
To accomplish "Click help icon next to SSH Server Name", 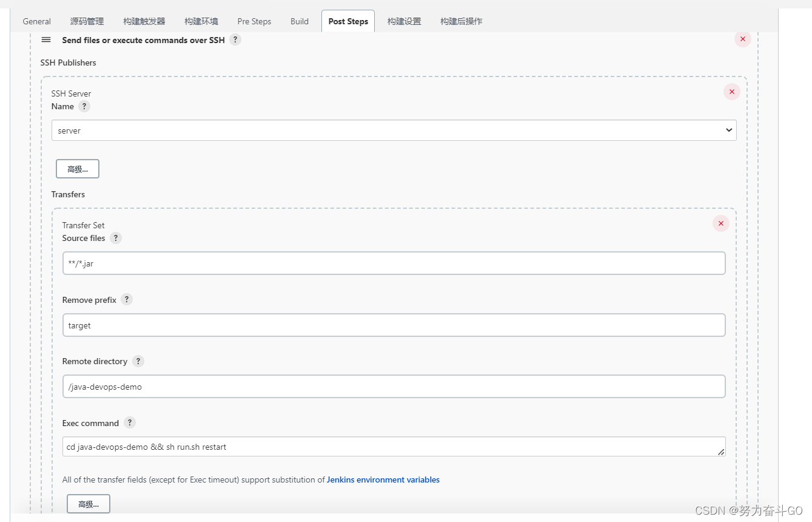I will (x=84, y=106).
